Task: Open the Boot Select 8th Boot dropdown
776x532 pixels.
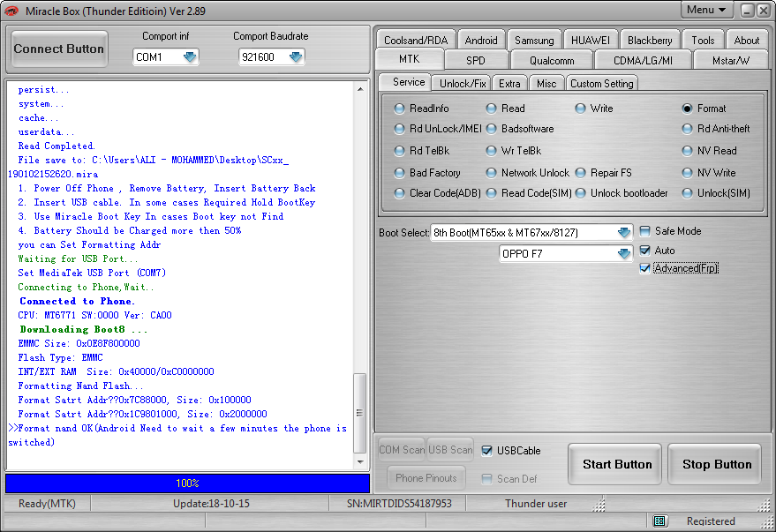Action: 623,232
